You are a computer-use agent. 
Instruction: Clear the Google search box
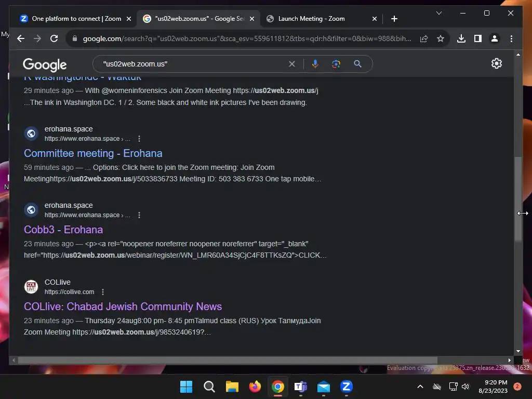(292, 64)
